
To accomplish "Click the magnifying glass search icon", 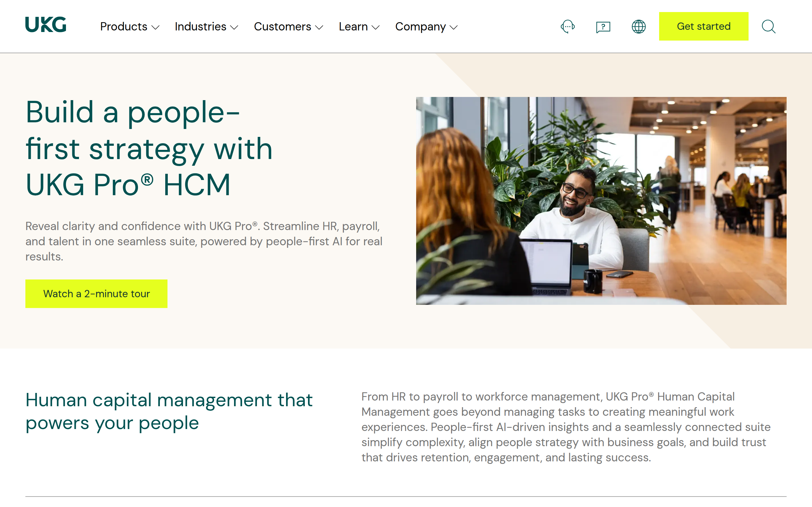I will click(x=768, y=27).
